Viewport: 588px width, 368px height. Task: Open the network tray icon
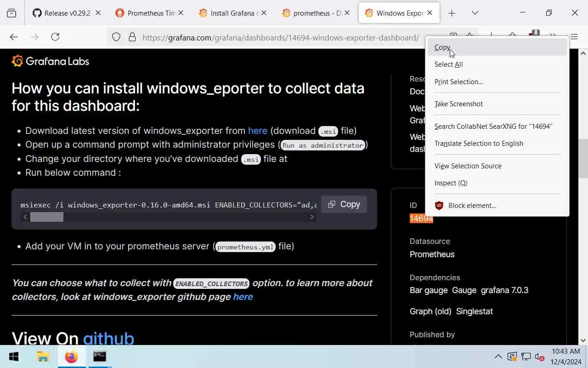click(526, 356)
